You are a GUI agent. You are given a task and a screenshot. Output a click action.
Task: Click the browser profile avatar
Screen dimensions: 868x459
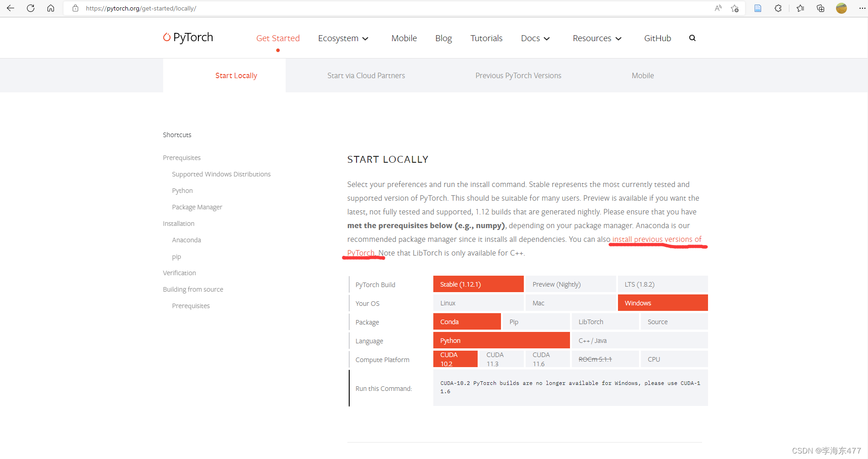pos(841,8)
